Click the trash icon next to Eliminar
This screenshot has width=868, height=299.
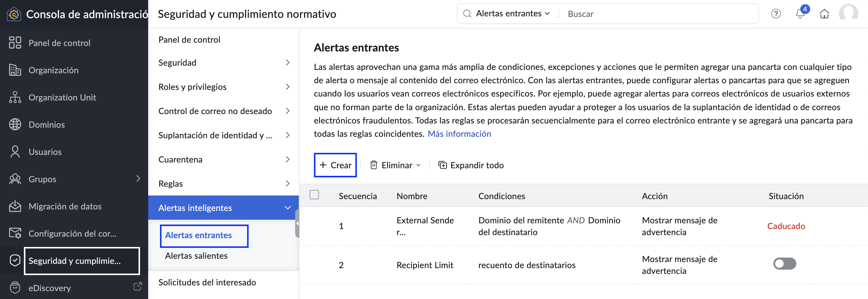pos(374,165)
